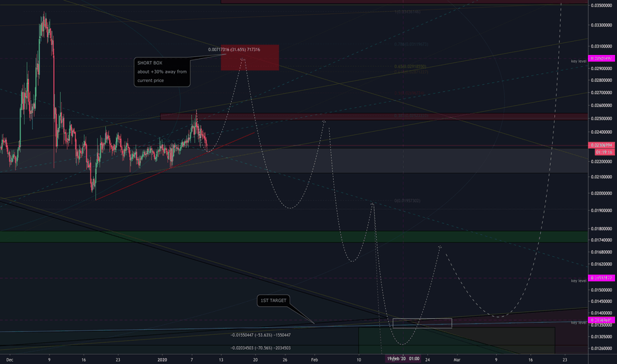Click the 0.01740000 price axis label

point(601,240)
